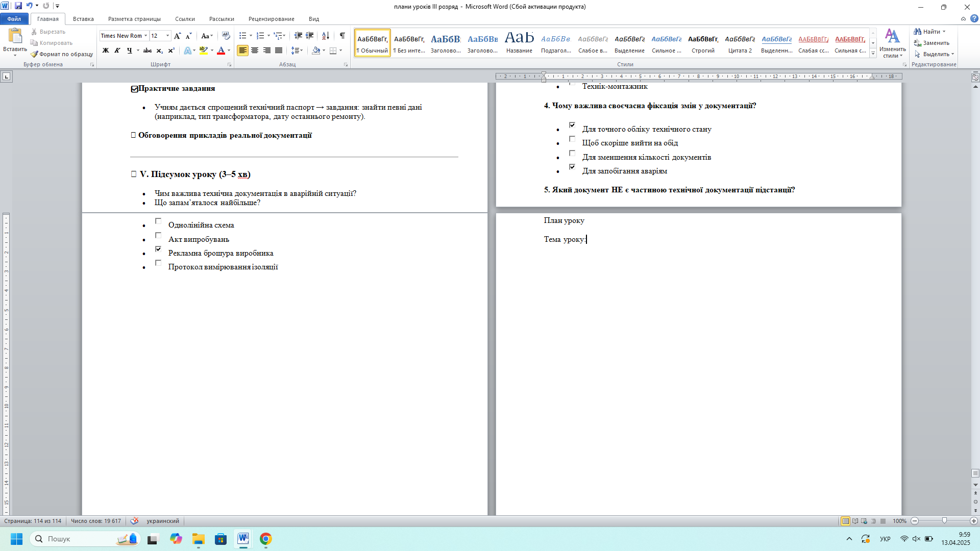Show paragraph marks pilcrow button
980x551 pixels.
(x=342, y=36)
